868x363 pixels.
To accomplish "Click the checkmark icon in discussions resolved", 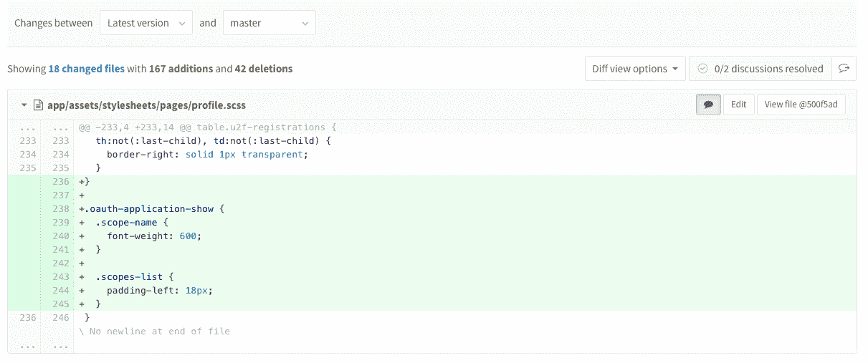I will 702,69.
